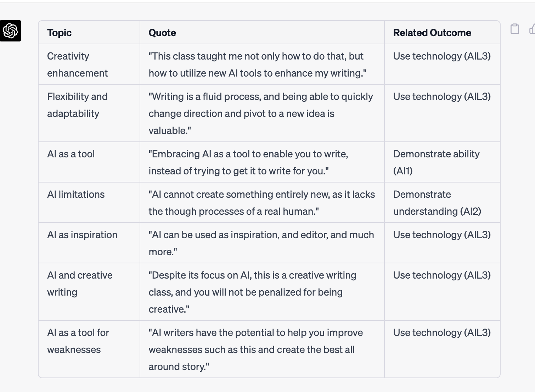535x392 pixels.
Task: Click the Related Outcome column header
Action: click(432, 33)
